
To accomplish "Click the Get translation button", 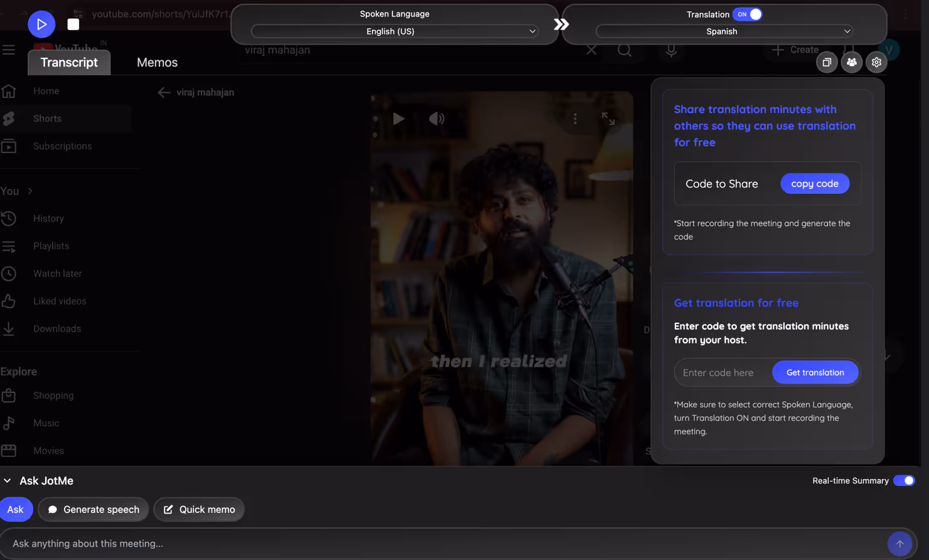I will (815, 372).
